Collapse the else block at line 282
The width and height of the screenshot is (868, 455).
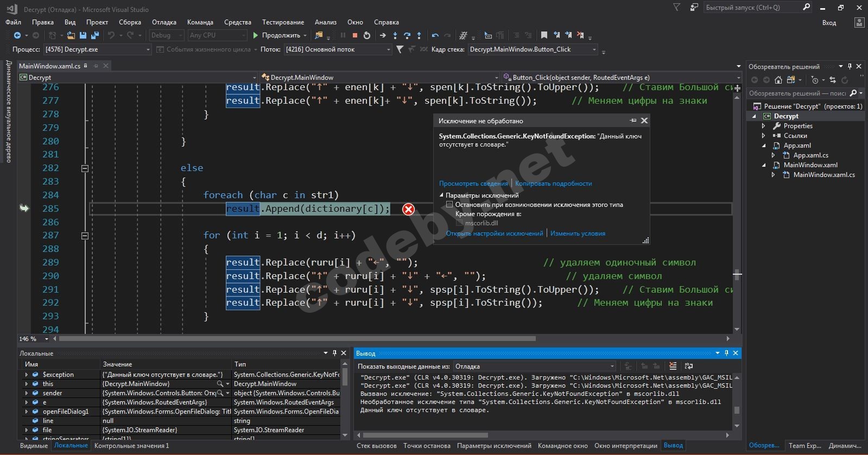click(85, 168)
